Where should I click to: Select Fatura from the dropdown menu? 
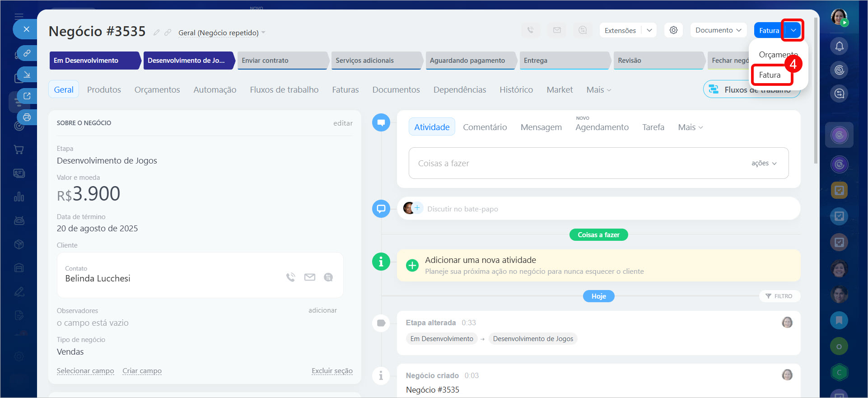click(770, 75)
